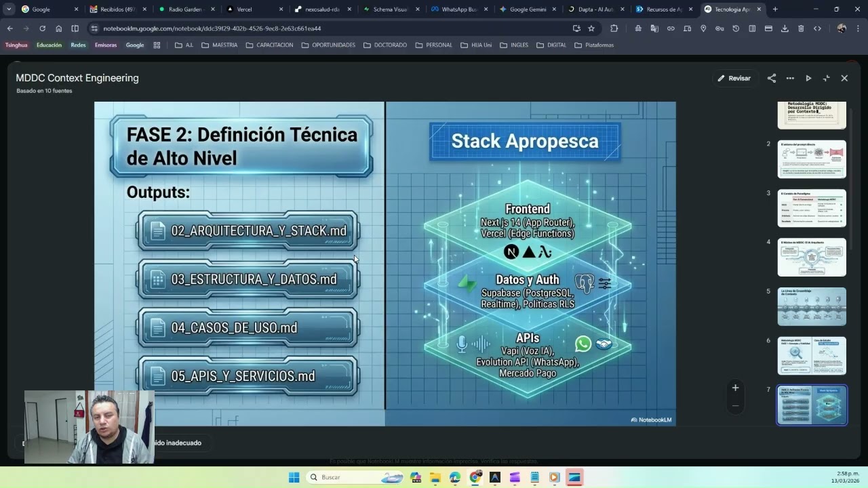The width and height of the screenshot is (868, 488).
Task: Open File Explorer from the taskbar
Action: (x=435, y=477)
